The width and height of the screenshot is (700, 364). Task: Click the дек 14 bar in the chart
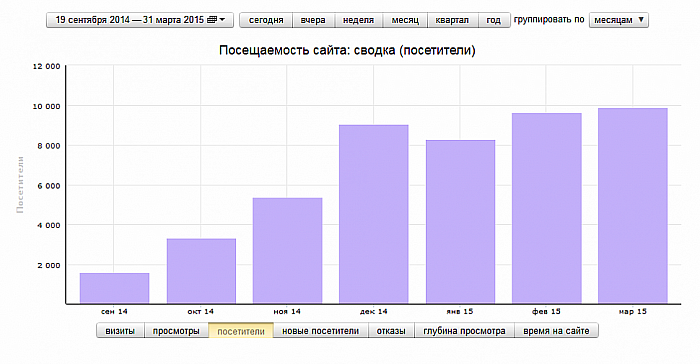click(x=374, y=214)
